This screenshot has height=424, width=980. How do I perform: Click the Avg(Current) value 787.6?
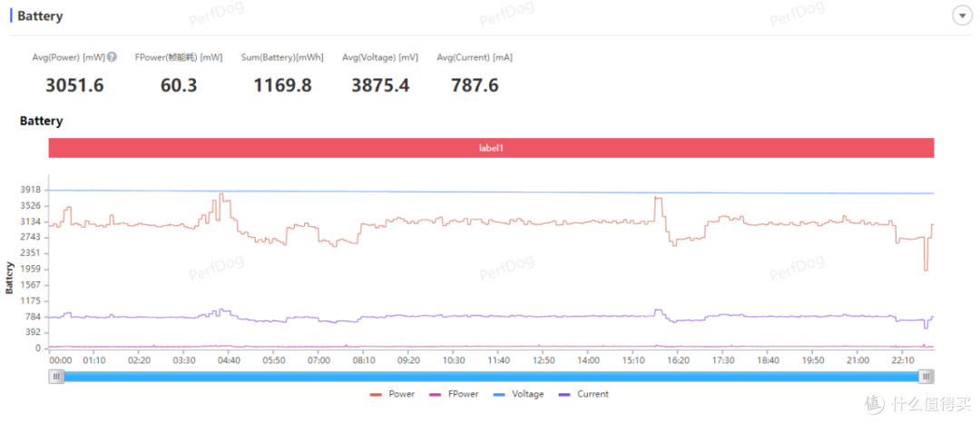pyautogui.click(x=475, y=85)
